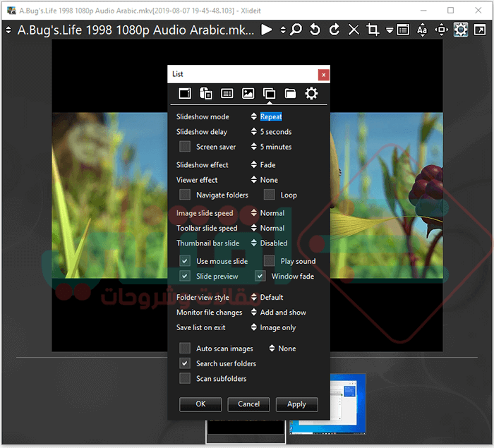Enable Scan subfolders checkbox
Viewport: 494px width, 448px height.
point(185,378)
